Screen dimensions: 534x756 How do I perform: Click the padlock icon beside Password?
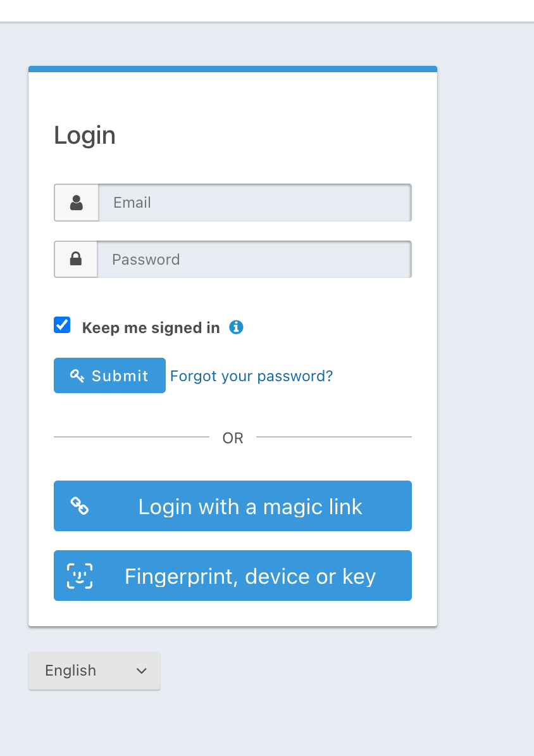[76, 259]
